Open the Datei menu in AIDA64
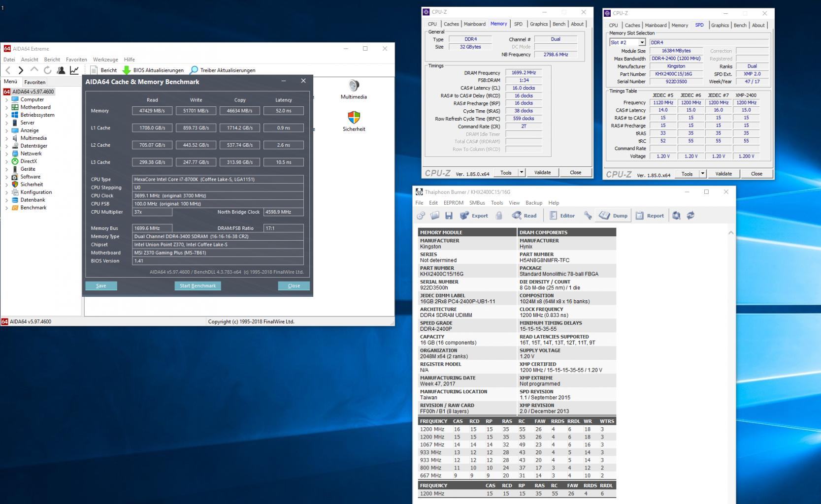 click(x=9, y=60)
